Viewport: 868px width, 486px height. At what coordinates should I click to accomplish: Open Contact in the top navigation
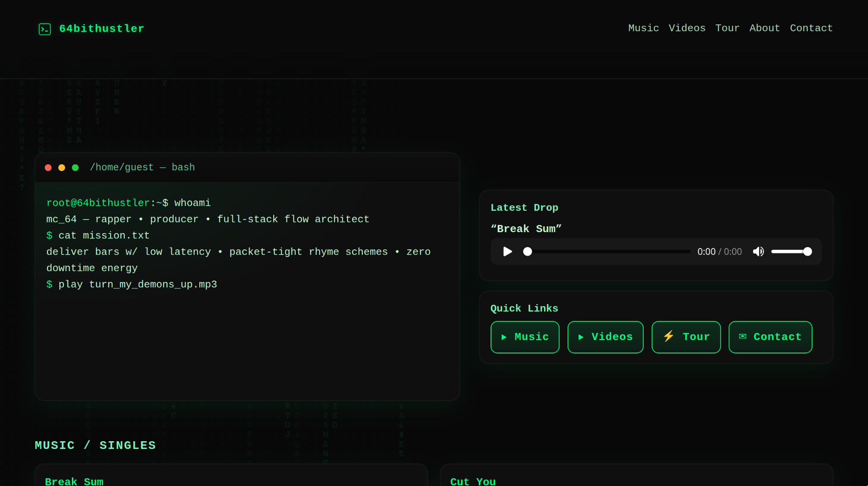811,28
